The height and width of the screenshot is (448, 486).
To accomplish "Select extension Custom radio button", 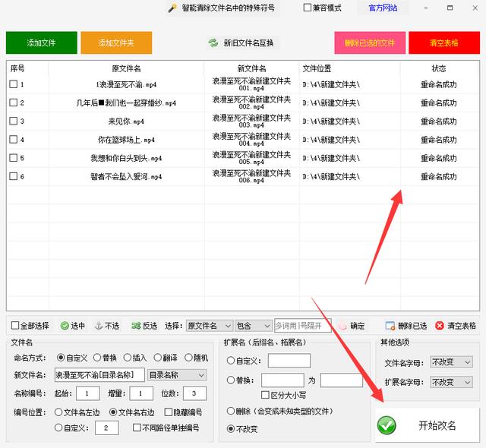I will coord(231,361).
